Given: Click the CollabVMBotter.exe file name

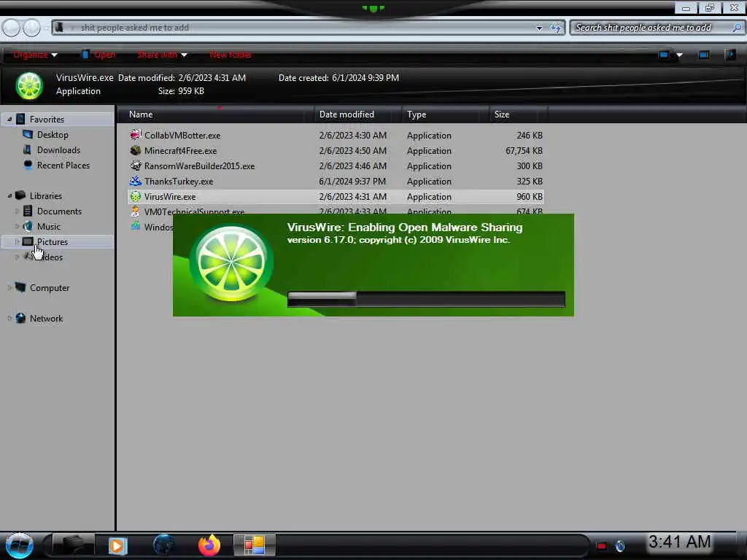Looking at the screenshot, I should (182, 135).
